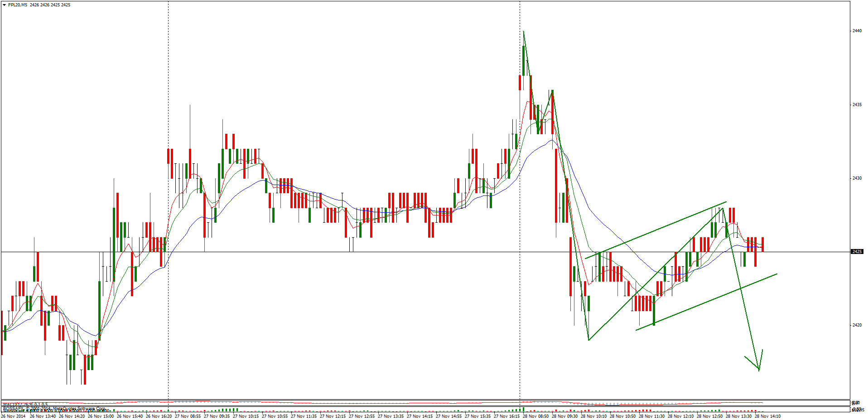This screenshot has width=868, height=420.
Task: Click the FPL20,M5 symbol title
Action: pos(18,5)
